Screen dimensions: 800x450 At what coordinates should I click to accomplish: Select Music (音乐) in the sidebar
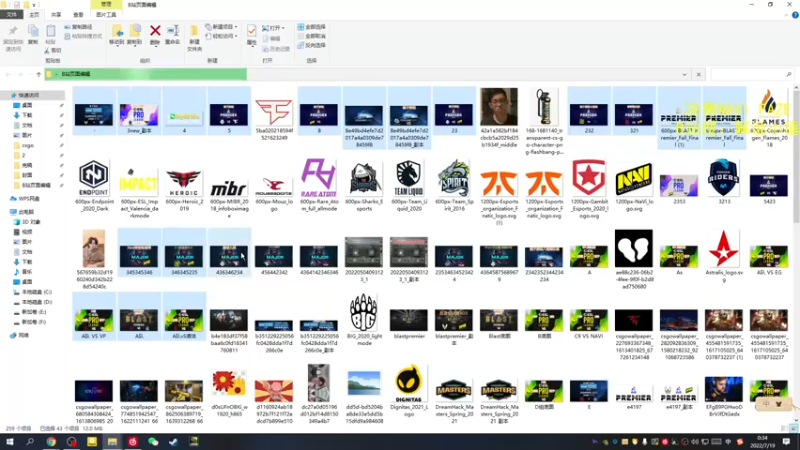[x=27, y=272]
